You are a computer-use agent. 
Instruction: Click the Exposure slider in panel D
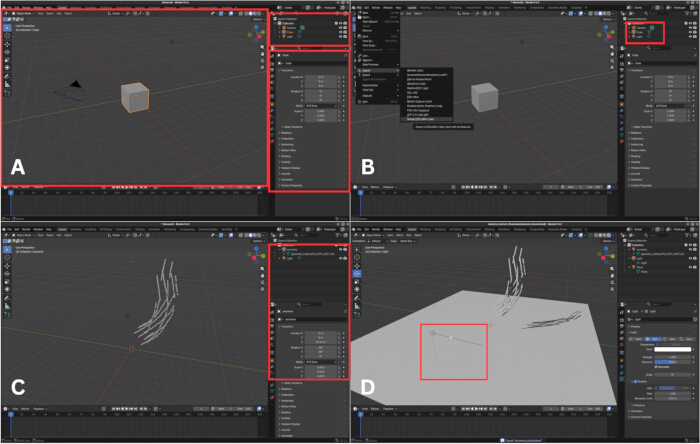[673, 362]
